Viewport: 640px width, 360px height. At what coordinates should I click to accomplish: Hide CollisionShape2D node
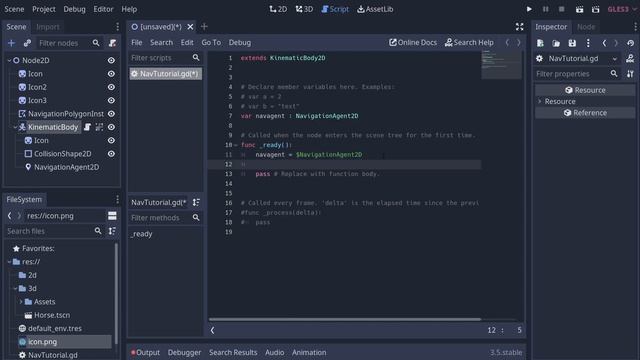pyautogui.click(x=111, y=153)
